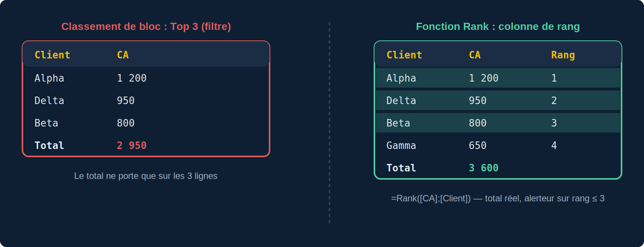Click the rank 1 cell in Alpha's row

click(554, 78)
